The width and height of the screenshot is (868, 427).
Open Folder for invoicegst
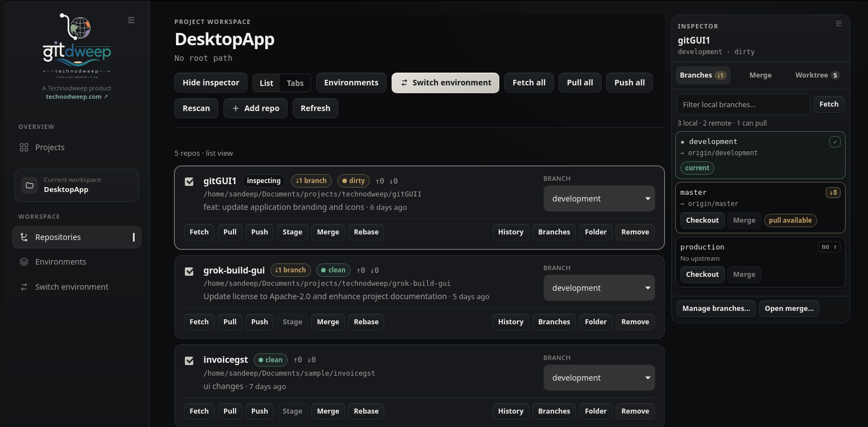[595, 411]
